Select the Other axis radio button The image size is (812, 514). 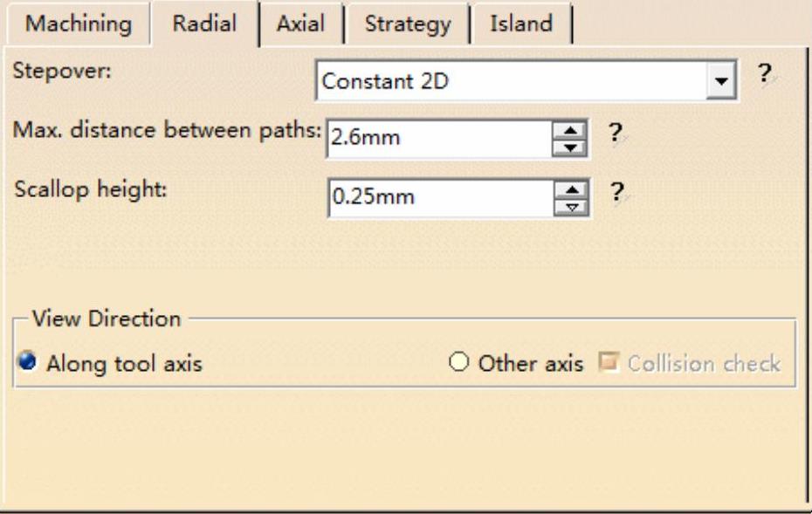coord(463,362)
